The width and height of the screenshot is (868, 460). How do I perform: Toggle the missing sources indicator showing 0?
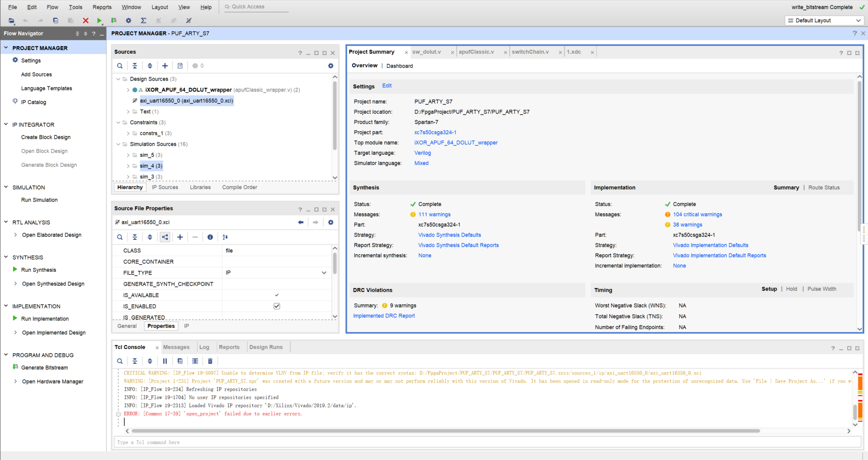[x=198, y=66]
